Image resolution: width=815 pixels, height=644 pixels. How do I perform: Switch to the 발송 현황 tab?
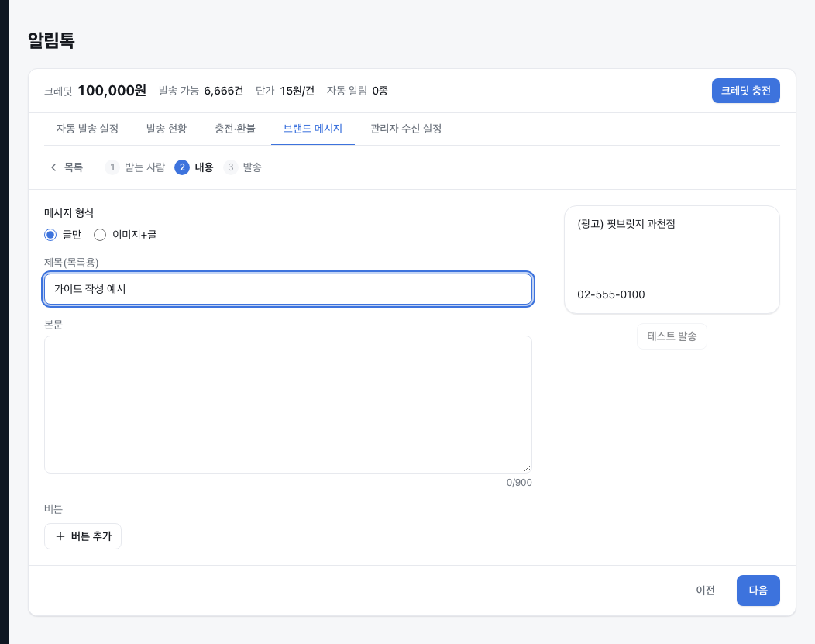(x=167, y=129)
